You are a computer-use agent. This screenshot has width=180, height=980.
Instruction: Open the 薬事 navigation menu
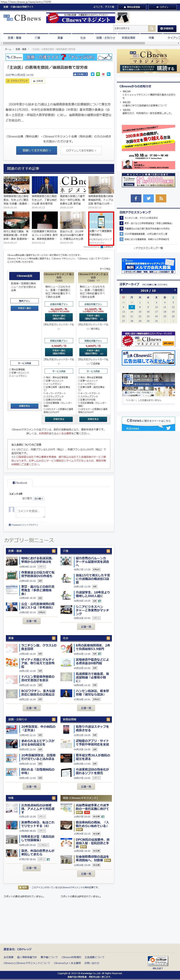(60, 38)
